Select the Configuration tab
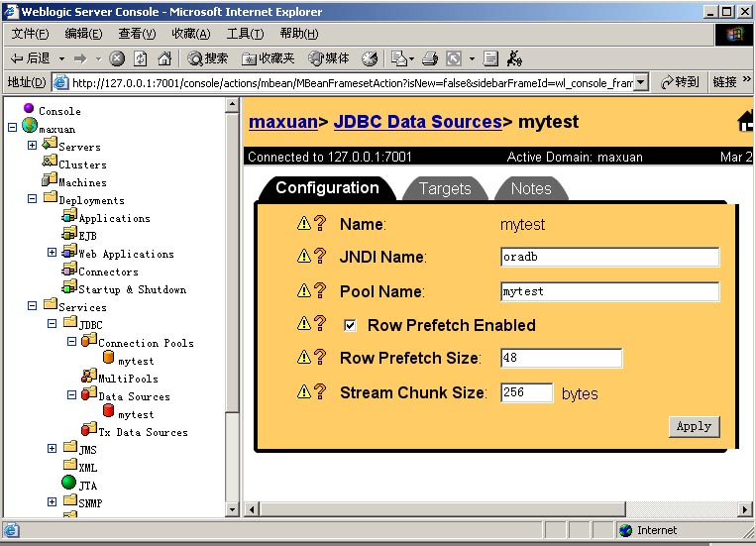 tap(327, 188)
